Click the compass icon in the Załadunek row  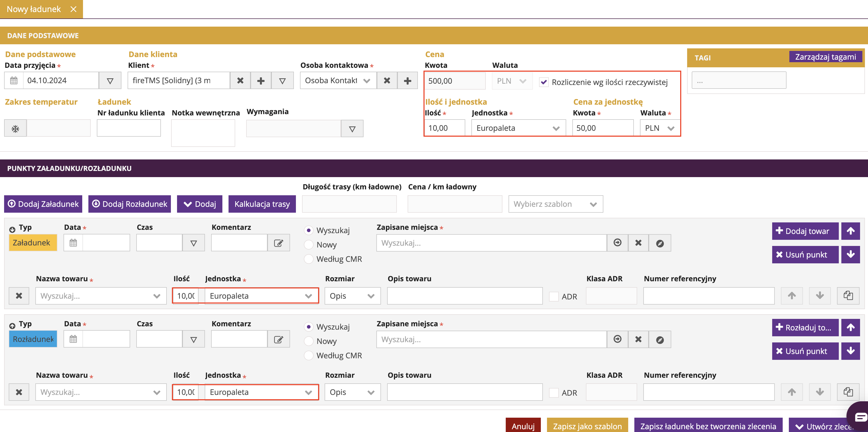pos(660,243)
